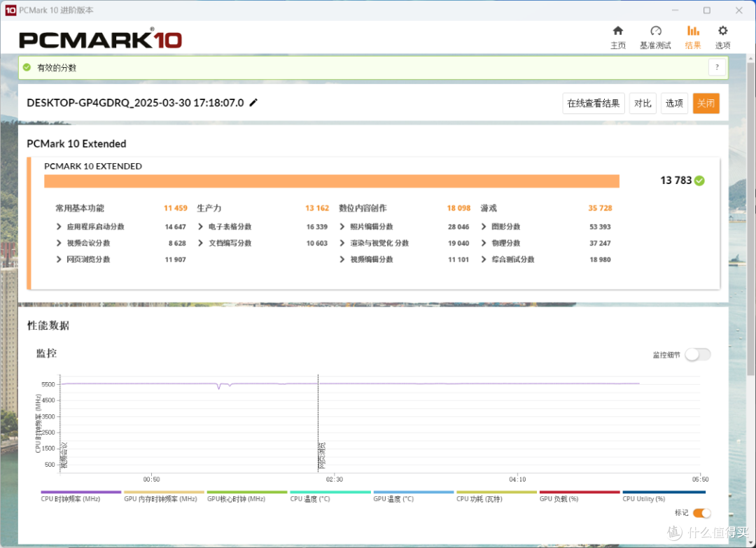Click the pencil icon to rename result
The height and width of the screenshot is (548, 756).
point(253,103)
